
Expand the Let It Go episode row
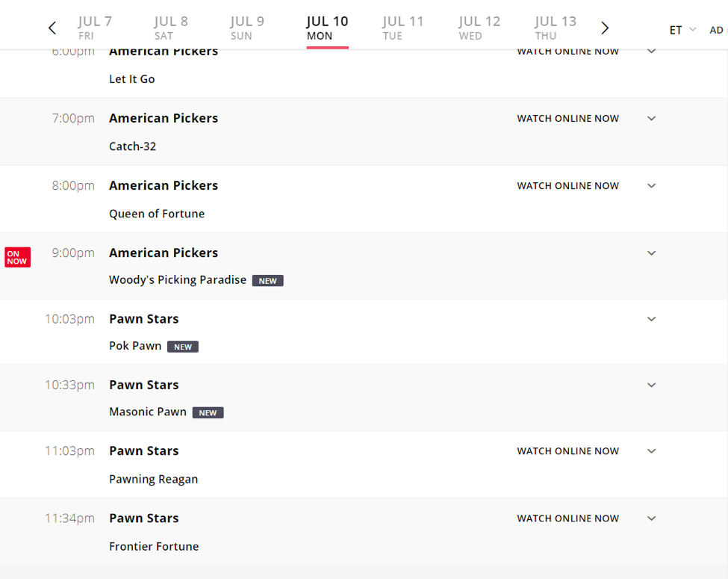point(651,51)
